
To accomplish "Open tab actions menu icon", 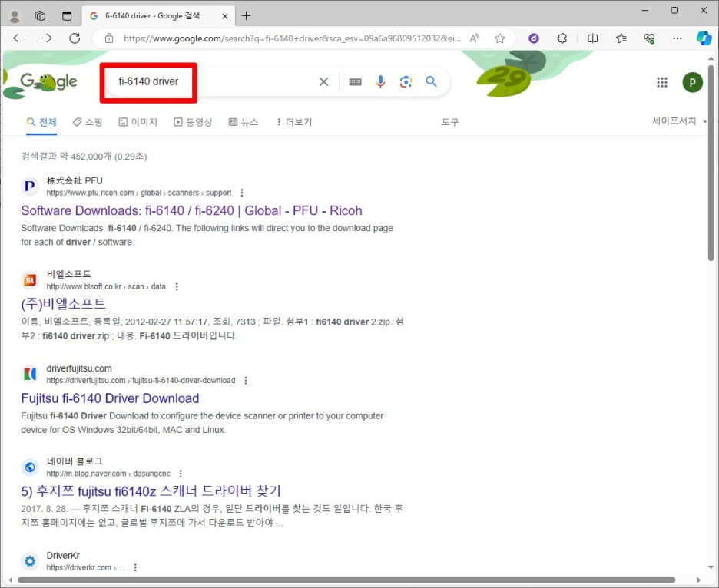I will coord(67,16).
